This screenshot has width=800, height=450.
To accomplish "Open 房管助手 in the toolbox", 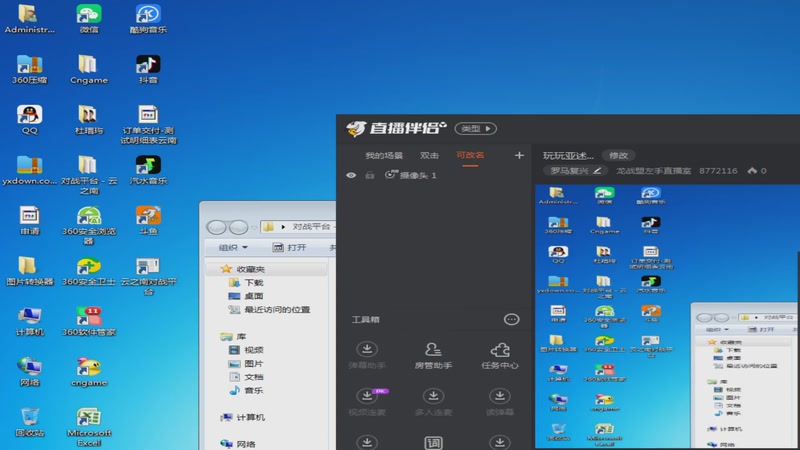I will pyautogui.click(x=433, y=356).
